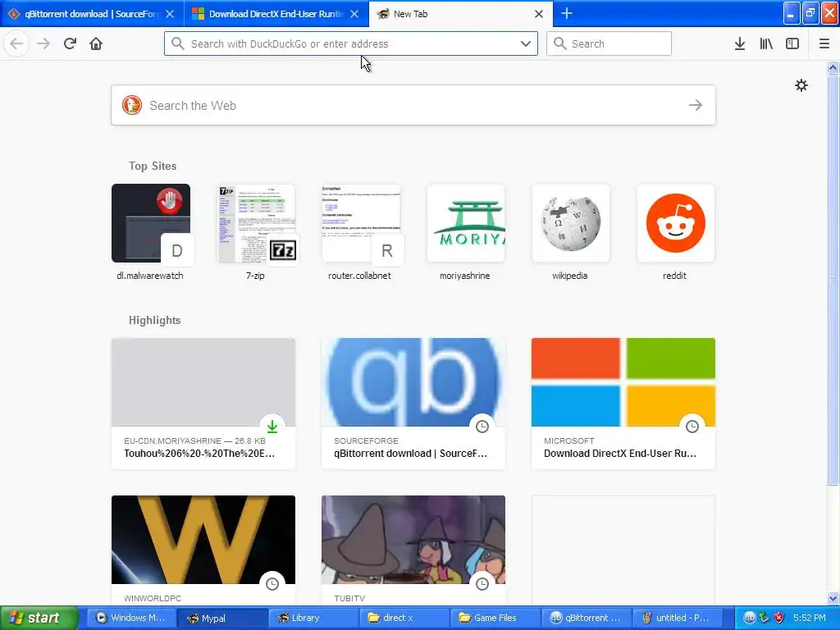Click the 5:52 PM system clock

point(810,618)
